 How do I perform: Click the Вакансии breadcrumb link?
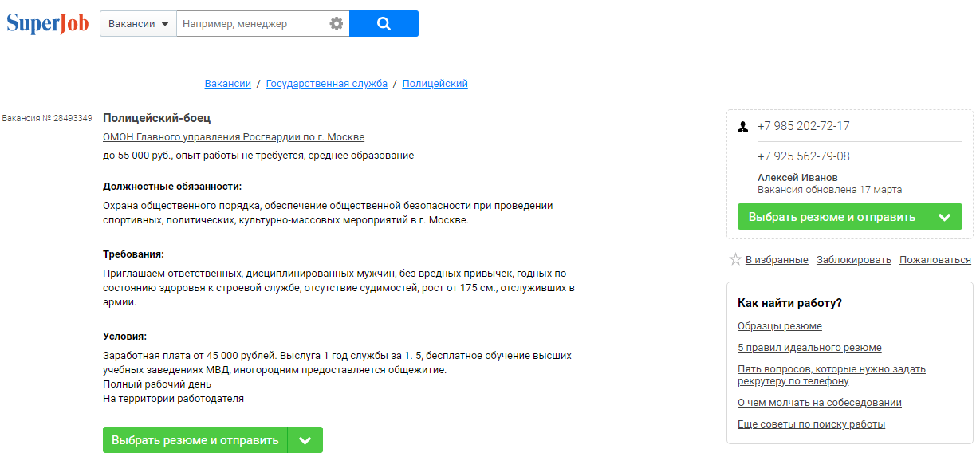coord(228,84)
